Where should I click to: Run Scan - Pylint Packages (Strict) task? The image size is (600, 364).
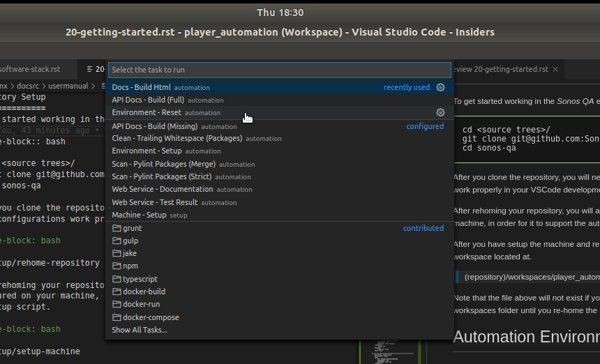coord(161,176)
